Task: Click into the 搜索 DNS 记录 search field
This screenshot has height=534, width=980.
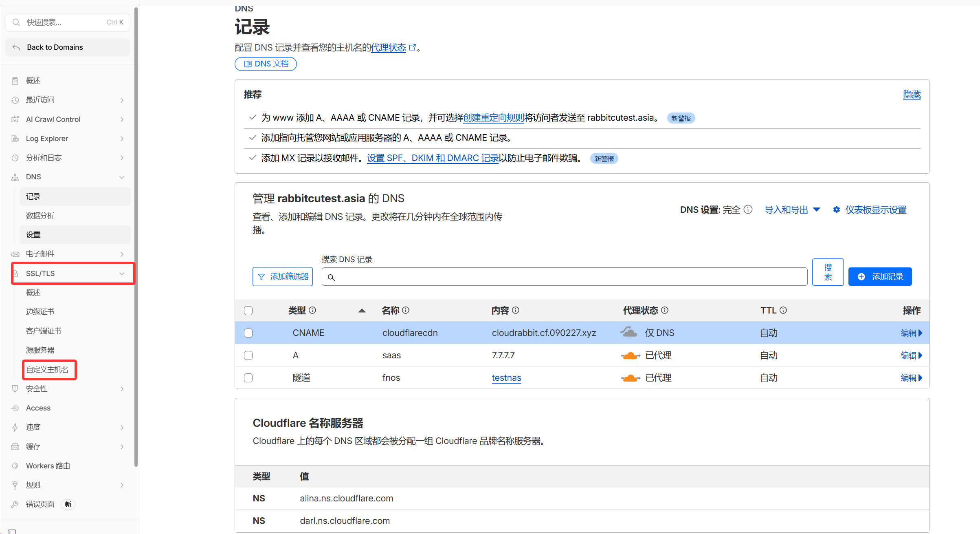Action: (564, 277)
